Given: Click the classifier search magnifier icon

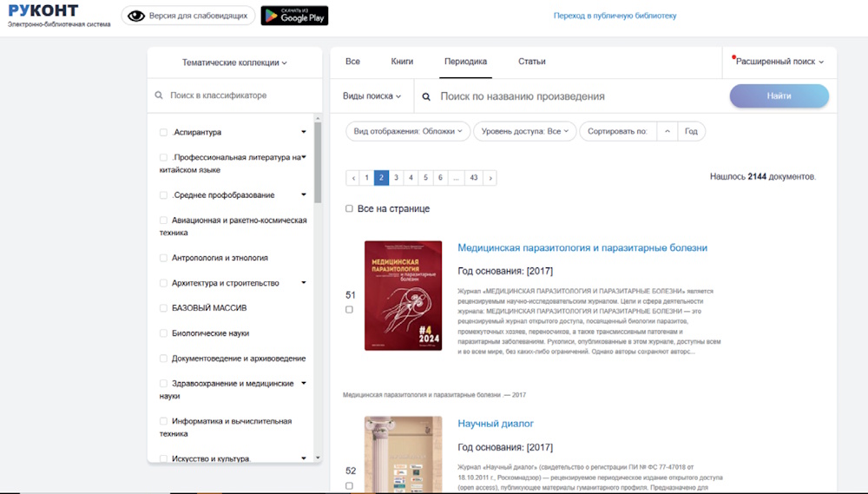Looking at the screenshot, I should [x=159, y=96].
